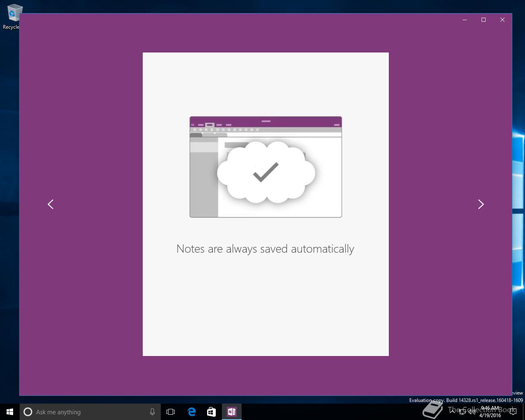Click the Notes are always saved automatically text
This screenshot has height=420, width=525.
click(x=265, y=249)
